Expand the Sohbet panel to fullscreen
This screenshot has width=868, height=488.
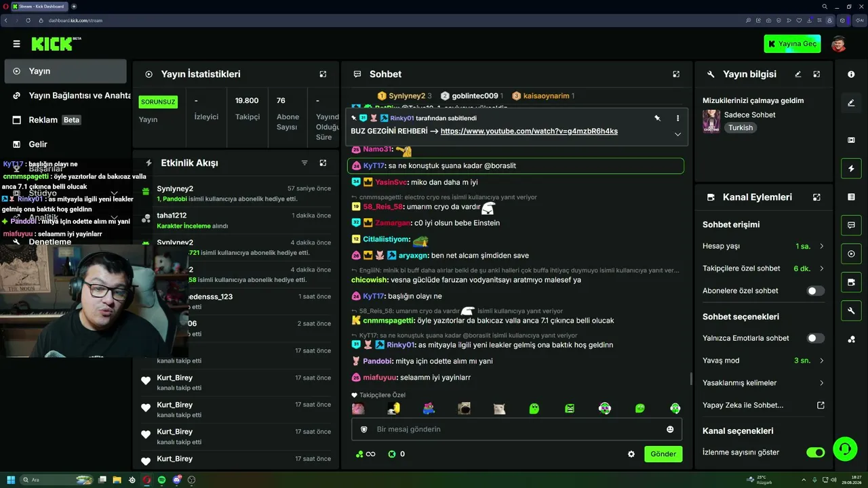click(676, 74)
